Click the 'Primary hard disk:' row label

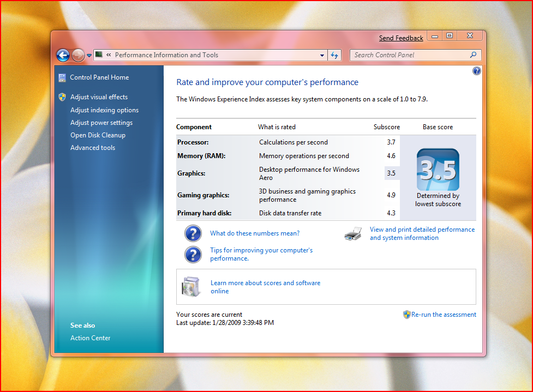click(204, 213)
